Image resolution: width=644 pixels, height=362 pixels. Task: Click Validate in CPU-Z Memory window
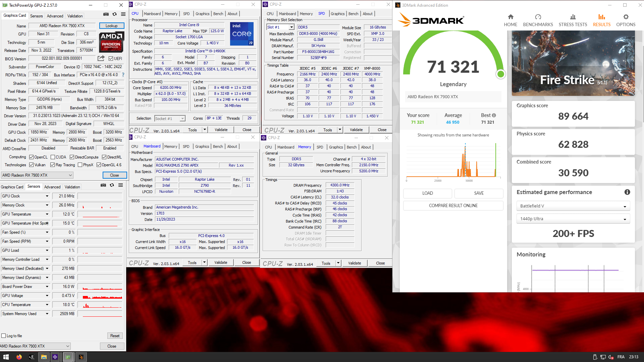tap(355, 263)
